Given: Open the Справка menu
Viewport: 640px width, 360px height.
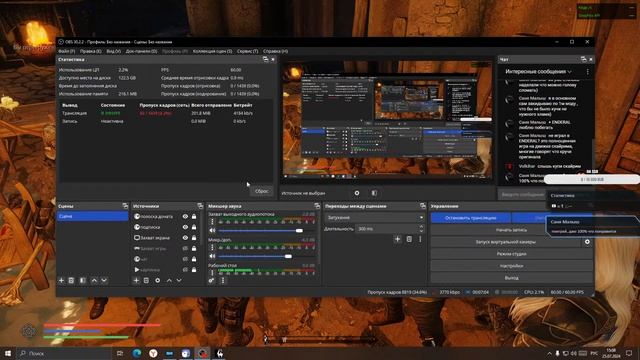Looking at the screenshot, I should point(275,51).
